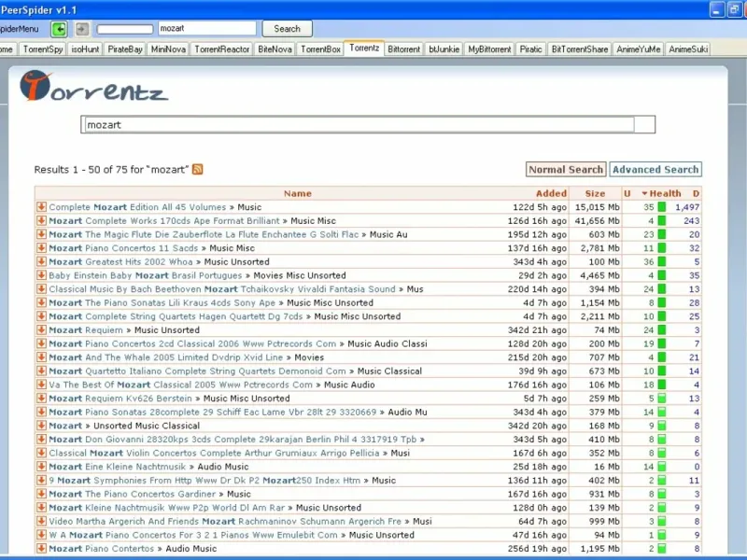Screen dimensions: 747x560
Task: Click the toolbar search field containing mozart
Action: (207, 29)
